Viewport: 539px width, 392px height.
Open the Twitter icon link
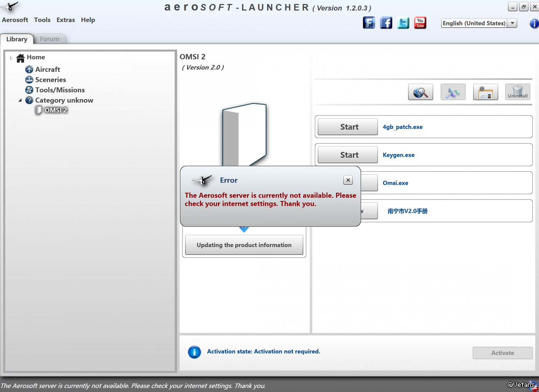point(403,23)
